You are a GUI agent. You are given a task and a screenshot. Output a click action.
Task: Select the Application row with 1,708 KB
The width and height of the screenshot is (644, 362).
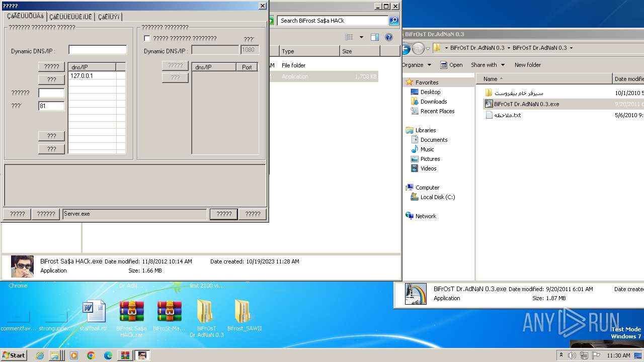pyautogui.click(x=324, y=76)
